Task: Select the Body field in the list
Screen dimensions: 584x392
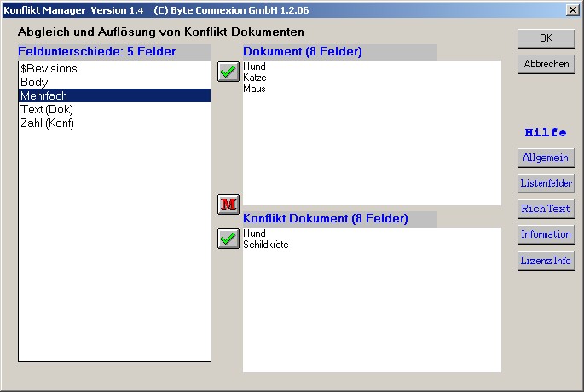Action: click(34, 83)
